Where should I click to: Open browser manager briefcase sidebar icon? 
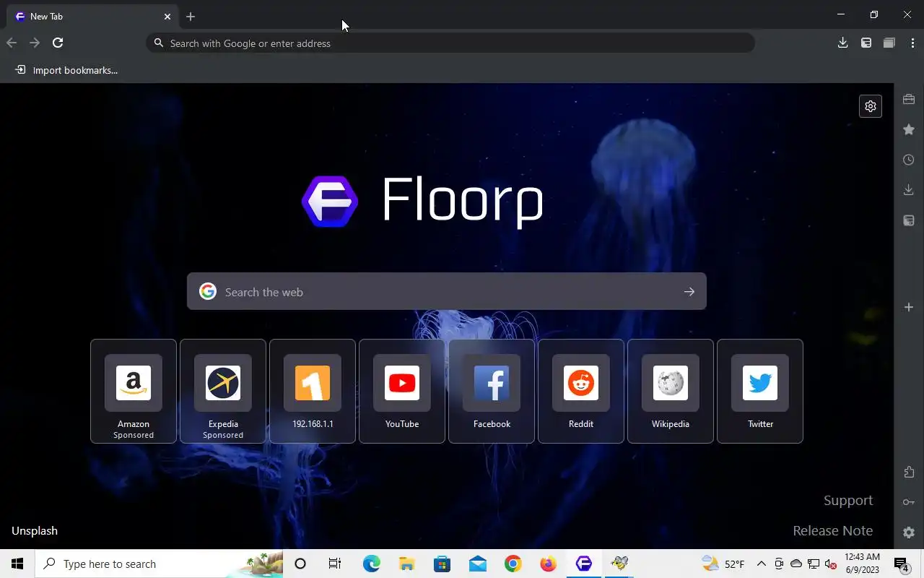(909, 99)
